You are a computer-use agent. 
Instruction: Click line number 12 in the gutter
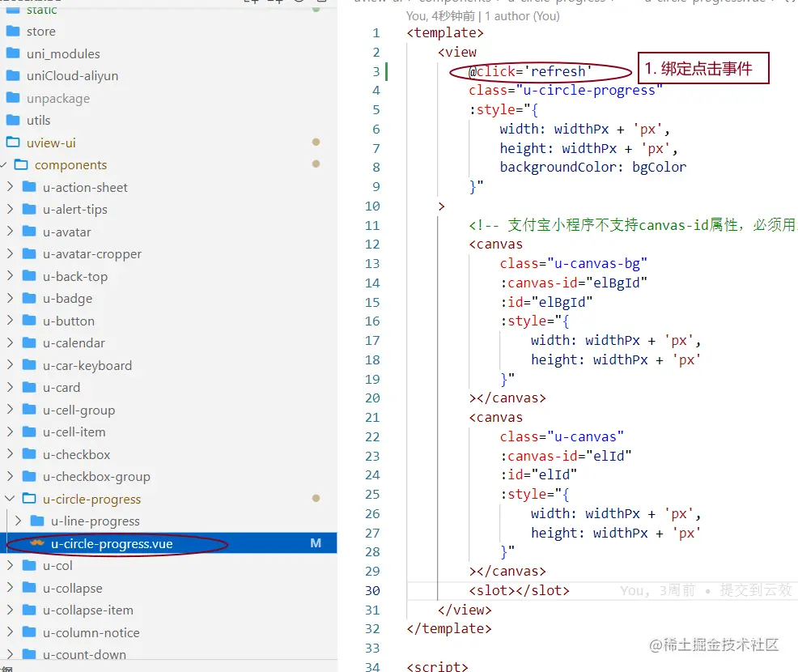(x=372, y=245)
